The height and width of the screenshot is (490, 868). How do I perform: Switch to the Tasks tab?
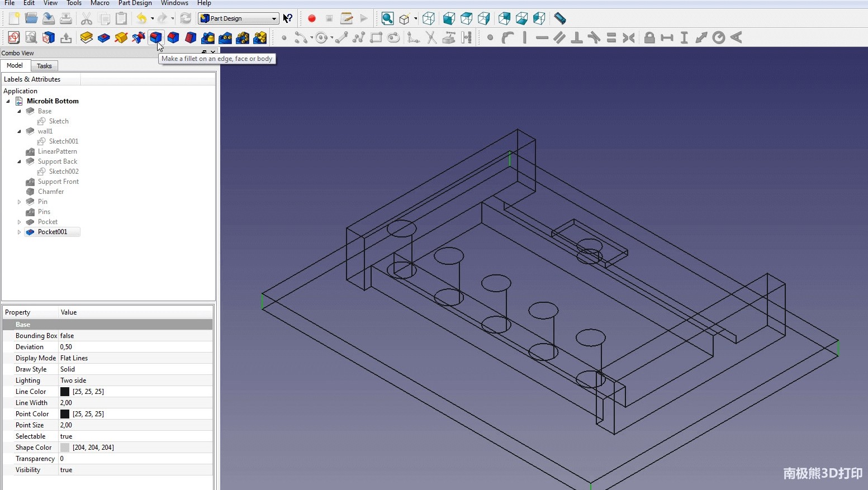pos(44,66)
